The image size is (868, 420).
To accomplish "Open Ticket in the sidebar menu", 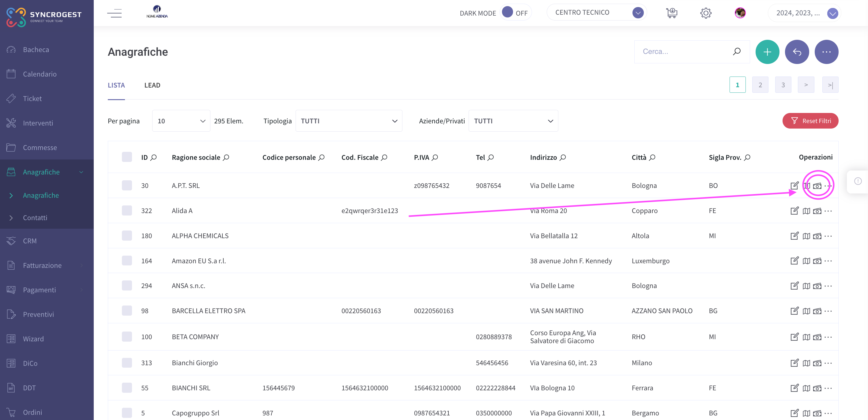I will point(32,99).
